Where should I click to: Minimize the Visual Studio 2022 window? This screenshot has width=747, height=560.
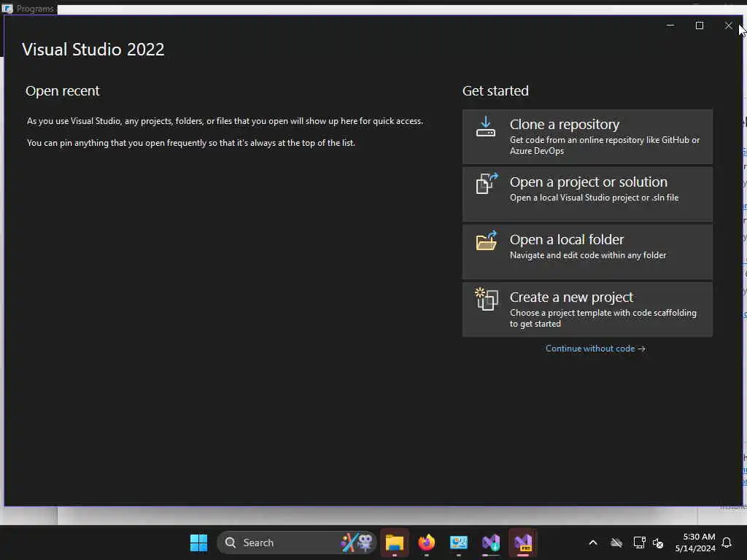tap(670, 26)
